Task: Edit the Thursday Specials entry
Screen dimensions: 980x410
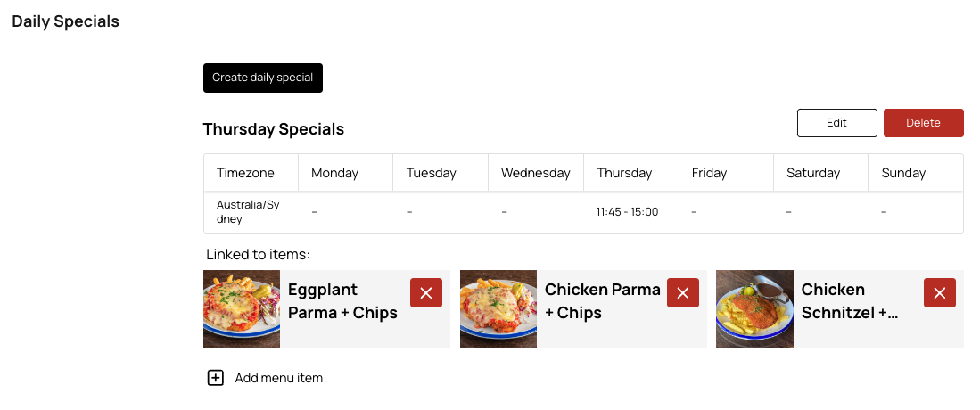Action: point(836,123)
